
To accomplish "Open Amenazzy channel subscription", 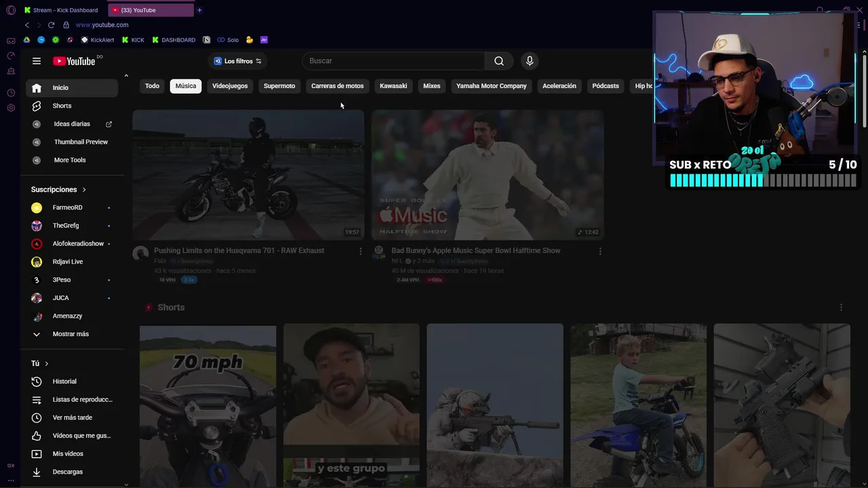I will [72, 316].
